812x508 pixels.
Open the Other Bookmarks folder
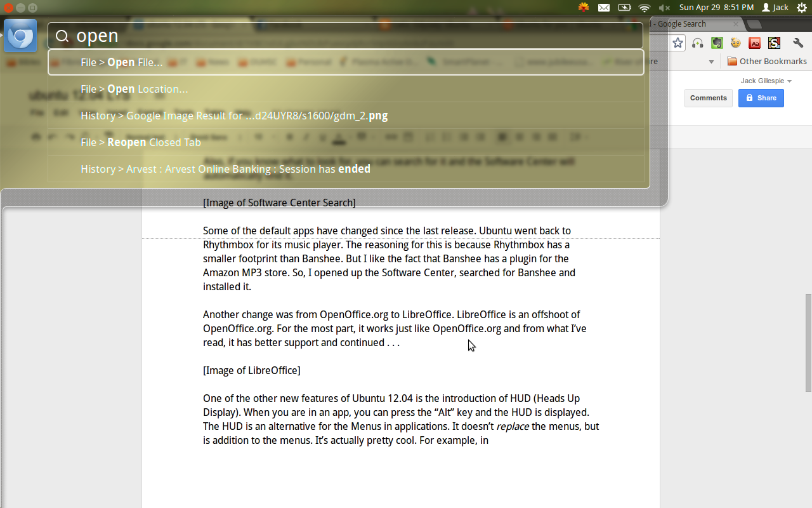click(767, 62)
